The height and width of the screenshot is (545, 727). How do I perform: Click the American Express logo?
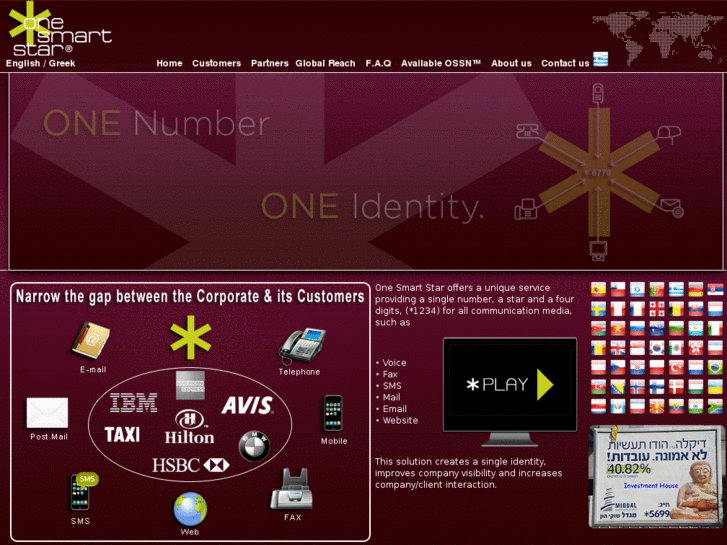(x=190, y=385)
